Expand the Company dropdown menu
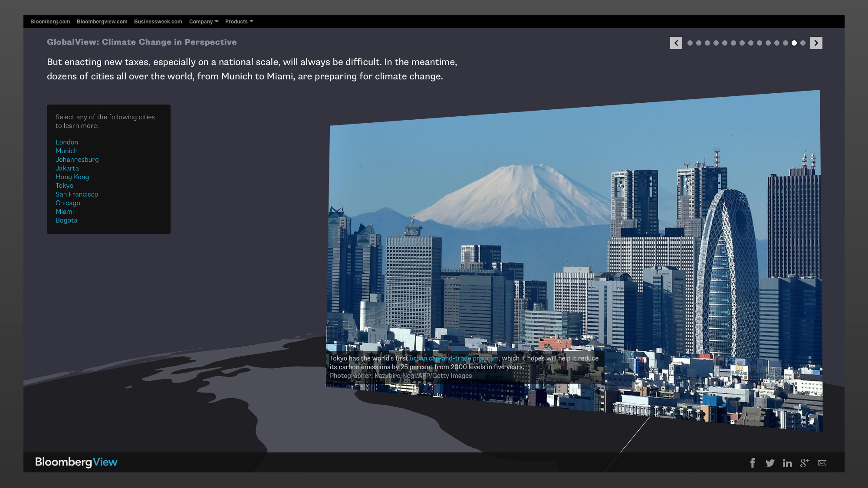Screen dimensions: 868x488 [x=204, y=22]
